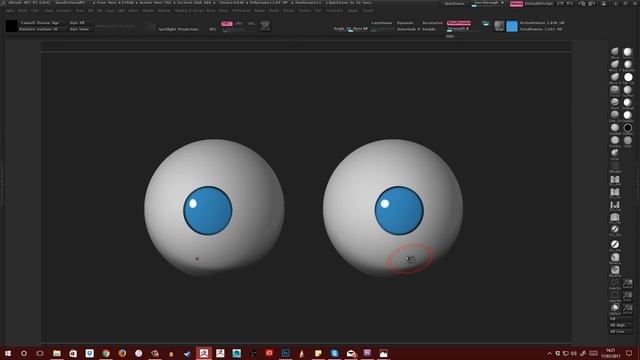Click the QuickSave button
640x360 pixels.
tap(454, 3)
